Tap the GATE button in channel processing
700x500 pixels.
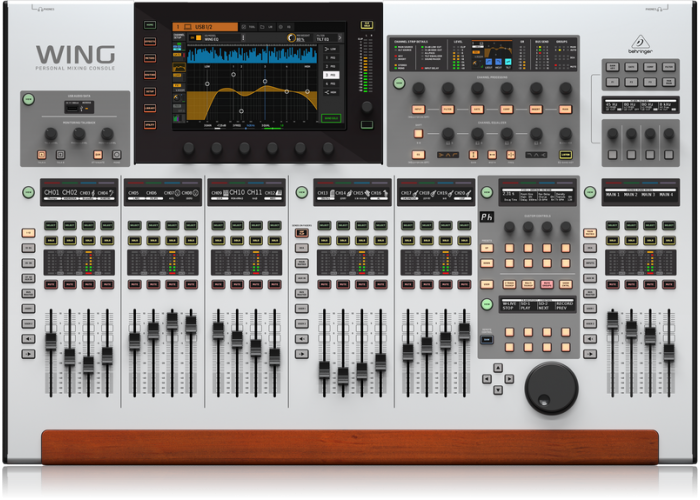(477, 109)
